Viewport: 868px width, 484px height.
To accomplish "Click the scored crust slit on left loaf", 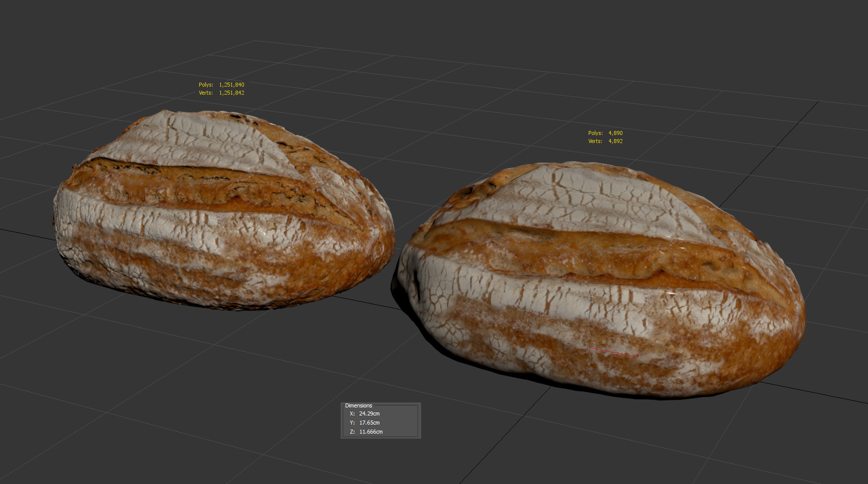I will [211, 184].
